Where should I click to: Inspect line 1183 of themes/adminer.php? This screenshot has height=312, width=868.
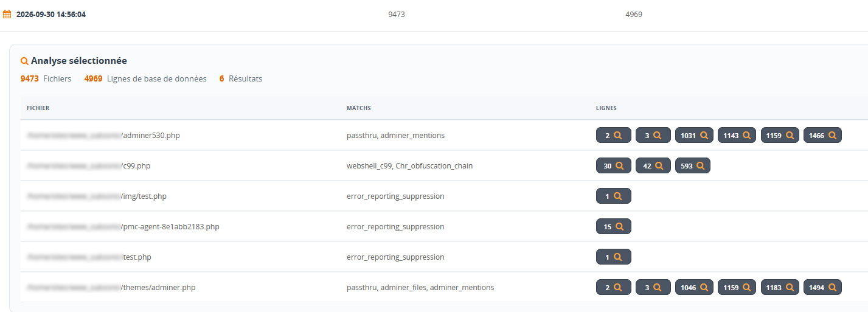point(780,287)
